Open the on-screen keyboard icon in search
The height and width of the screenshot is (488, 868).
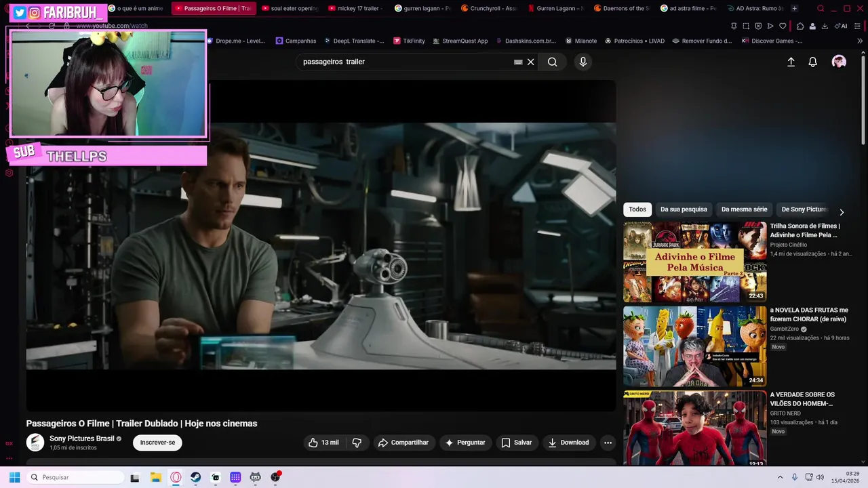click(x=518, y=62)
